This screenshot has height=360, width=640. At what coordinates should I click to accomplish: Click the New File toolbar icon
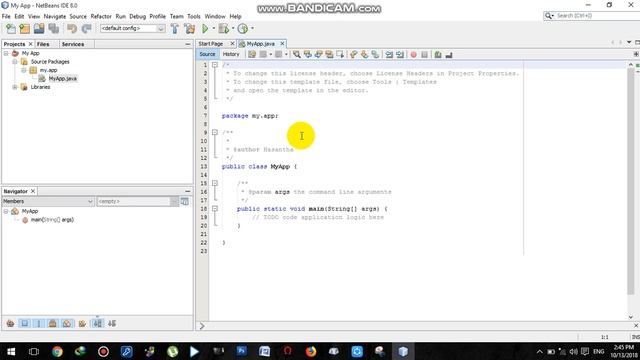coord(11,29)
